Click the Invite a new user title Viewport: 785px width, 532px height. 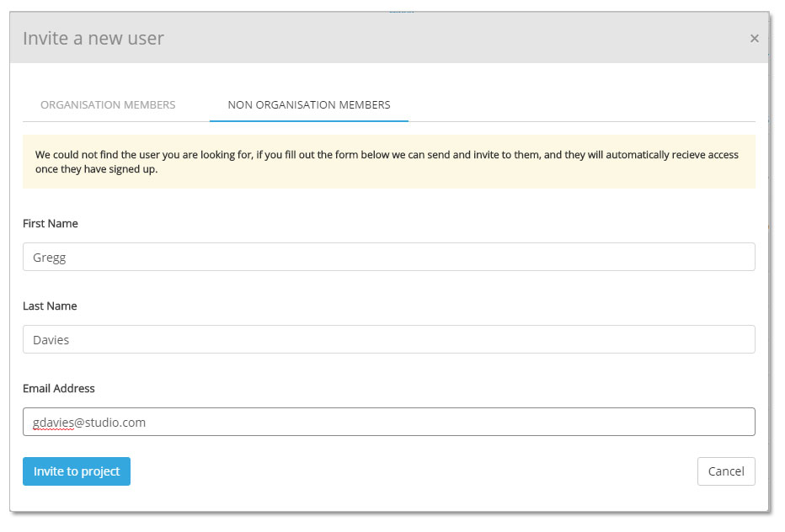tap(93, 38)
